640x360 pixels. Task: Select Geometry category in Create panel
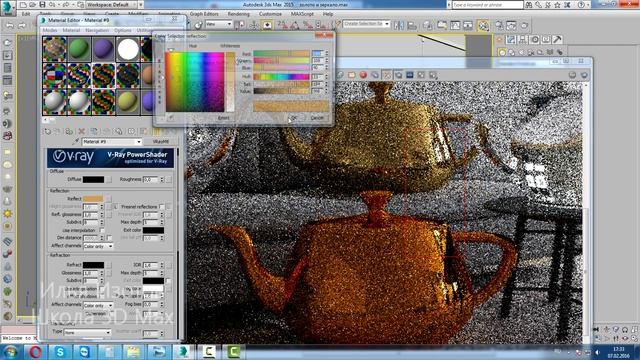click(502, 52)
